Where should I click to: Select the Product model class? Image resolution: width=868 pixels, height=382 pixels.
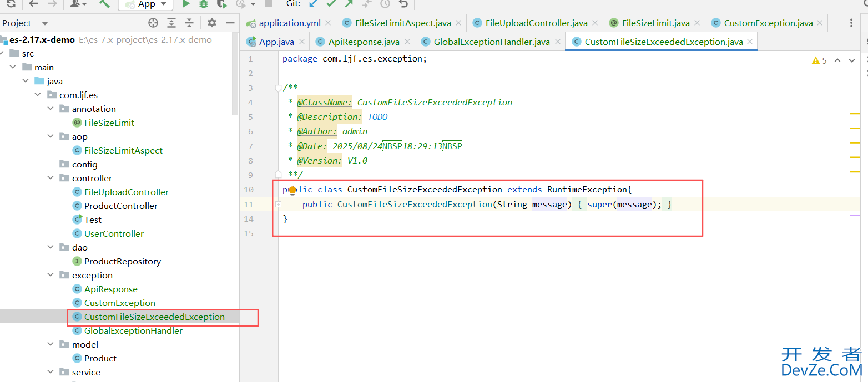coord(100,358)
